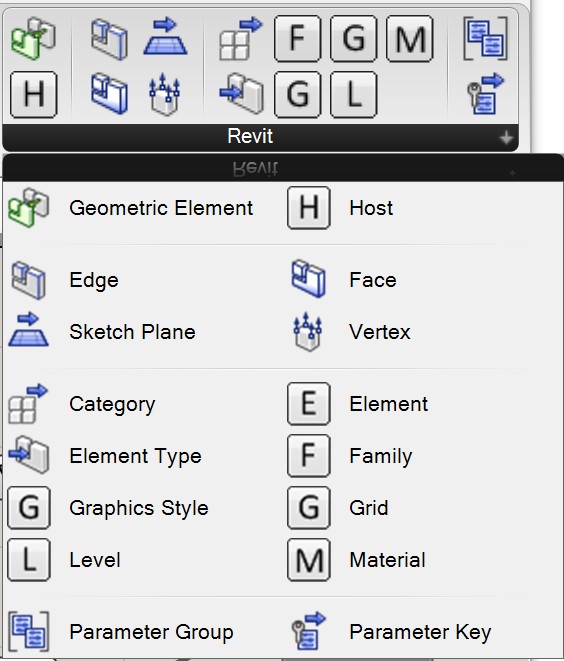The image size is (564, 661).
Task: Choose the Family list entry
Action: point(350,456)
